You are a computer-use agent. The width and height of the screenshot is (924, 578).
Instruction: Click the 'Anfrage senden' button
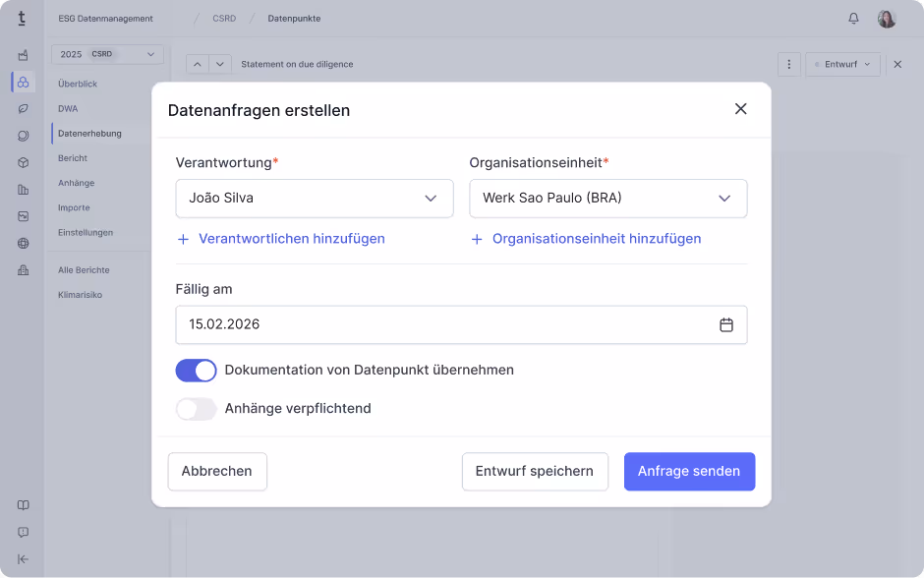click(x=689, y=471)
